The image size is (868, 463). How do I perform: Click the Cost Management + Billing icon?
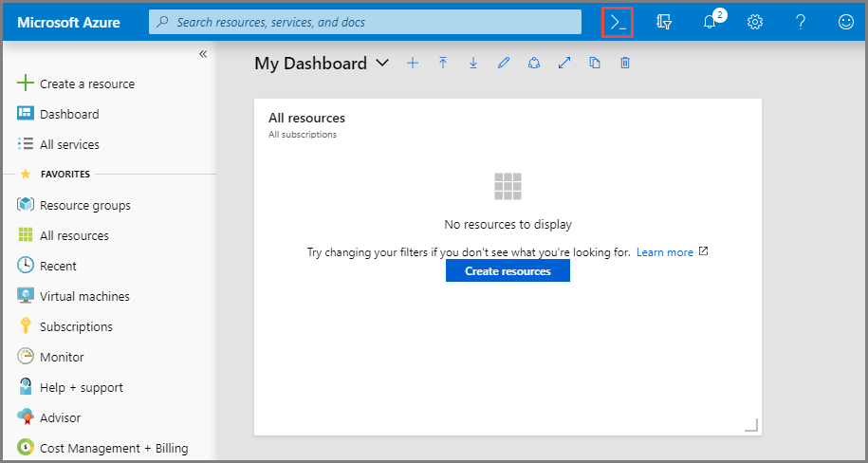point(26,447)
